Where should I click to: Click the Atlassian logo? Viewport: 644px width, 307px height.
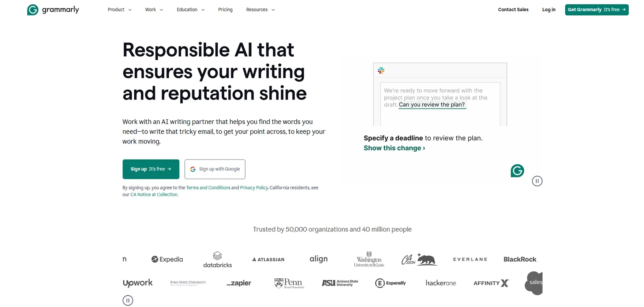[x=268, y=259]
